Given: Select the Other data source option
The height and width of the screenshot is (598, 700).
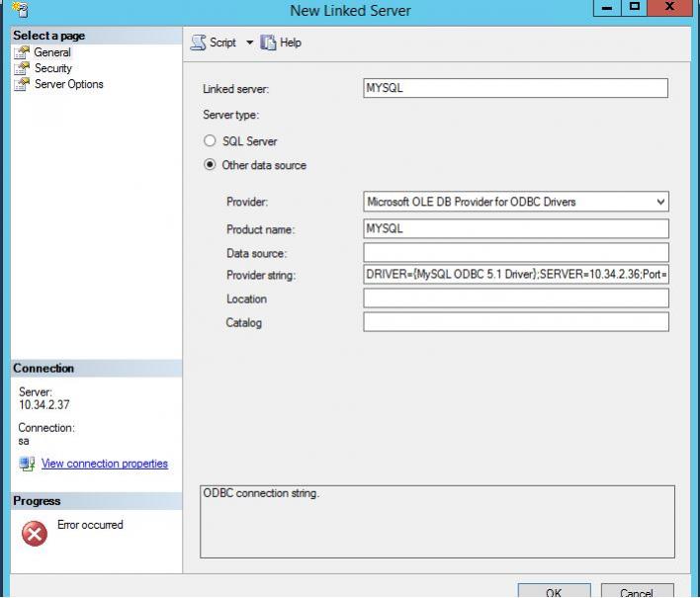Looking at the screenshot, I should coord(210,165).
